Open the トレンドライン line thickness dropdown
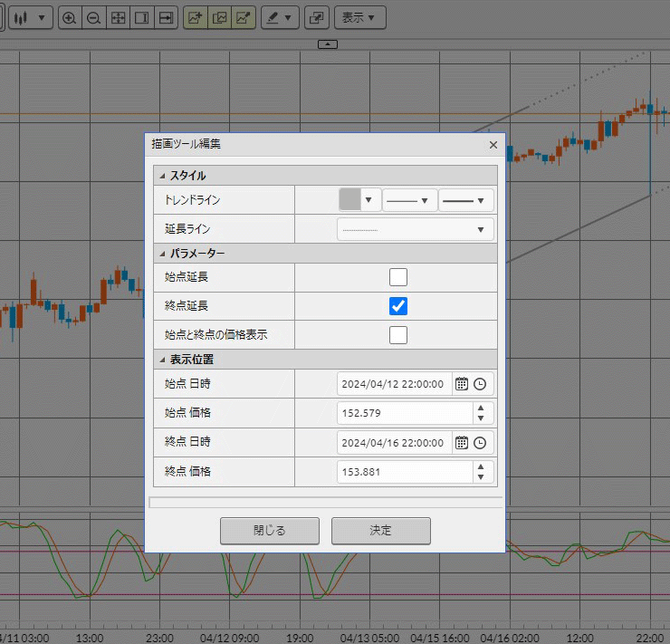This screenshot has width=670, height=644. coord(465,200)
